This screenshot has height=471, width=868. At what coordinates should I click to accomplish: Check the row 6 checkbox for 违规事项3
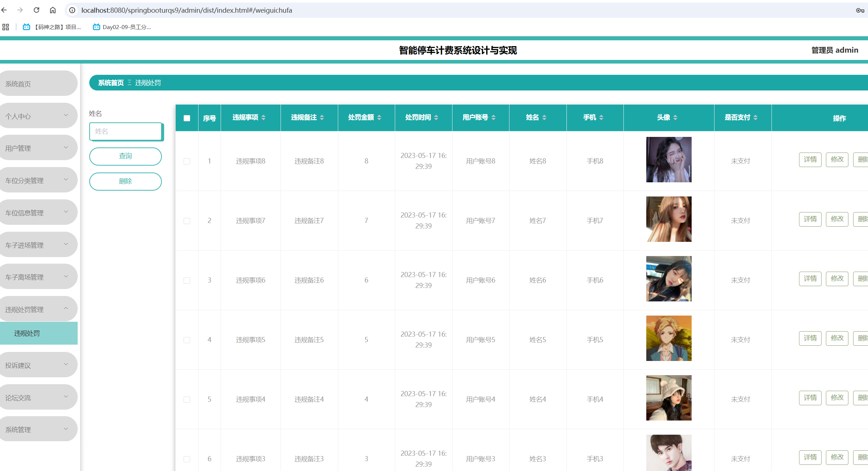pos(187,459)
